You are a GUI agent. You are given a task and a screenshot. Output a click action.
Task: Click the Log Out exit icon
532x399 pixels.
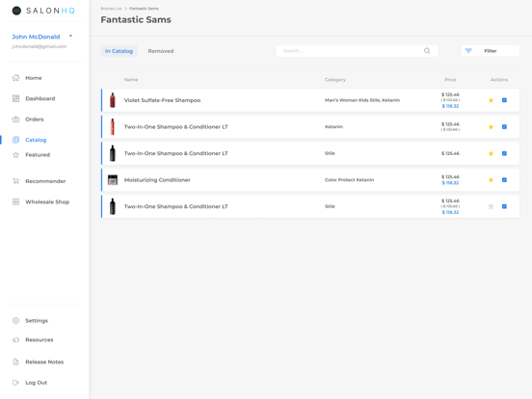point(15,383)
